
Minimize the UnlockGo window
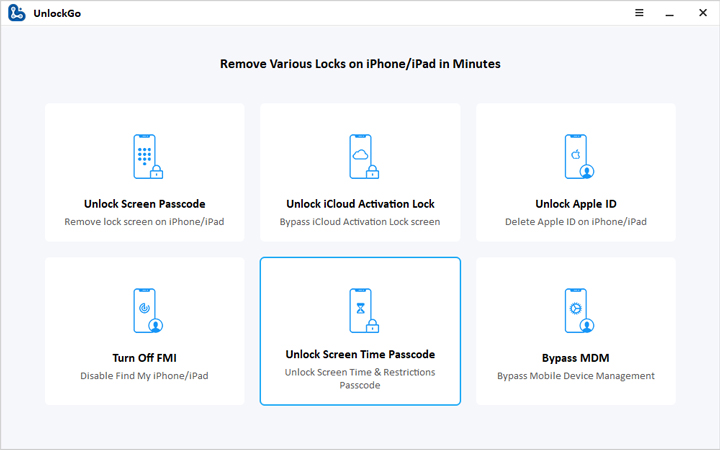[x=669, y=13]
